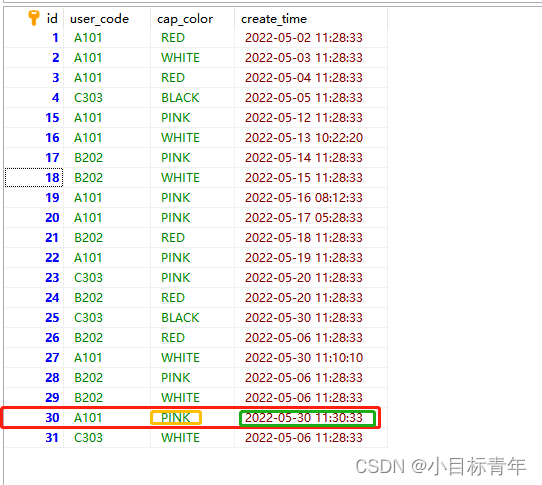Click the WHITE cap_color in row 31
542x485 pixels.
click(x=180, y=438)
